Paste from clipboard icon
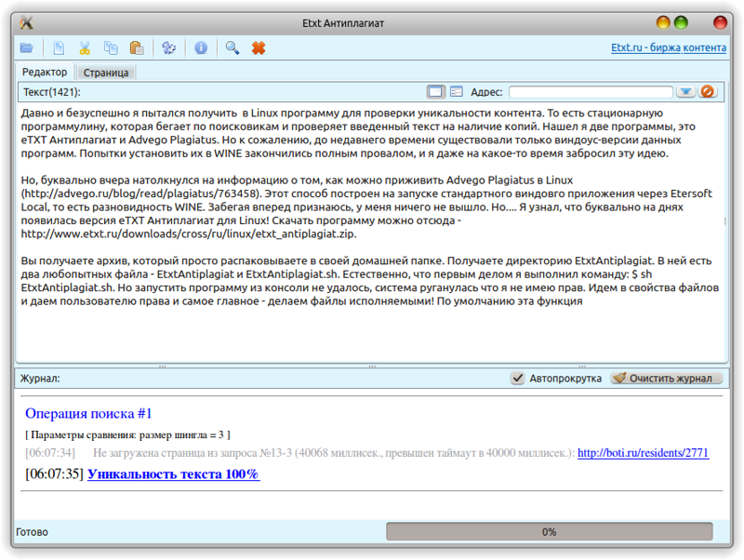The image size is (744, 560). tap(137, 47)
